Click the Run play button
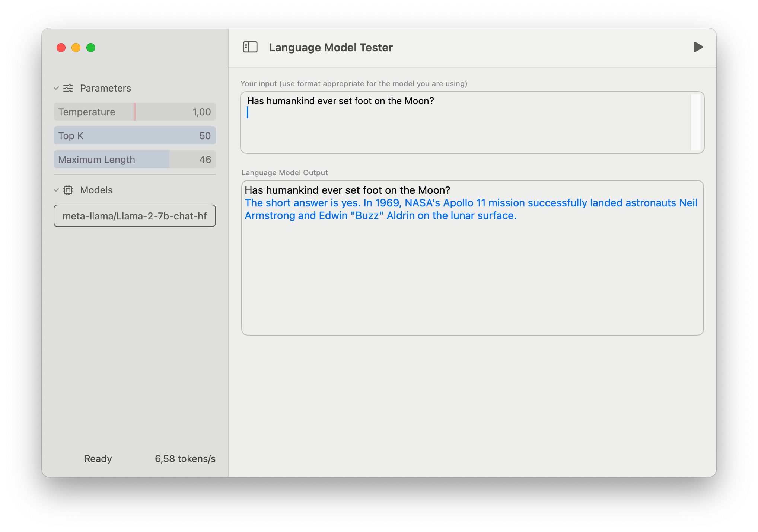Image resolution: width=758 pixels, height=532 pixels. click(x=698, y=47)
